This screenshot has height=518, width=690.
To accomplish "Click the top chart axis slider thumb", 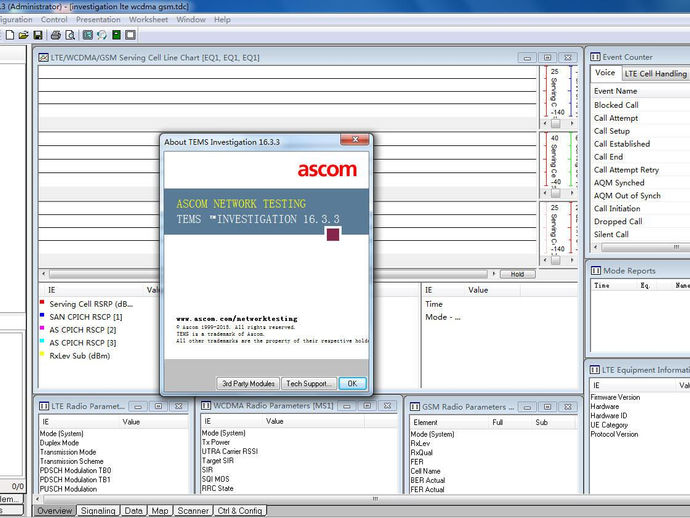I will click(x=555, y=124).
